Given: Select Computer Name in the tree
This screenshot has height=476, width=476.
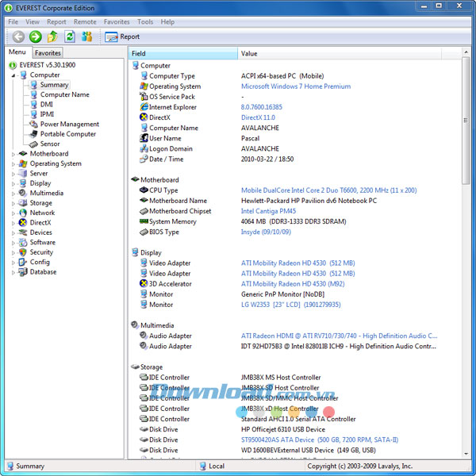Looking at the screenshot, I should click(65, 94).
